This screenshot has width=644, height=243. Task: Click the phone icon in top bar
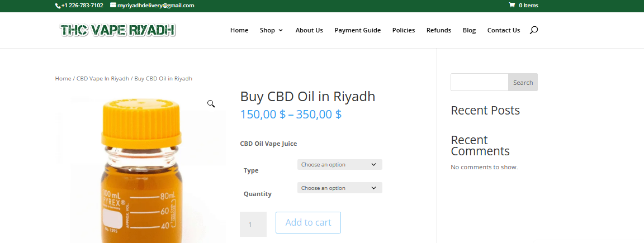click(58, 6)
